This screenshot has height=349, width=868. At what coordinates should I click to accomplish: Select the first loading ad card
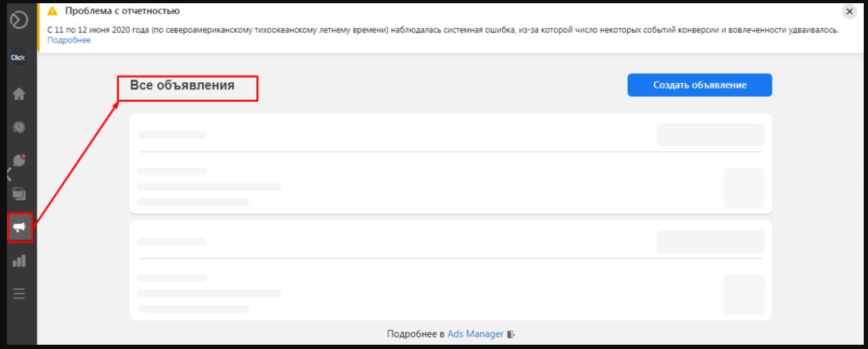tap(450, 164)
